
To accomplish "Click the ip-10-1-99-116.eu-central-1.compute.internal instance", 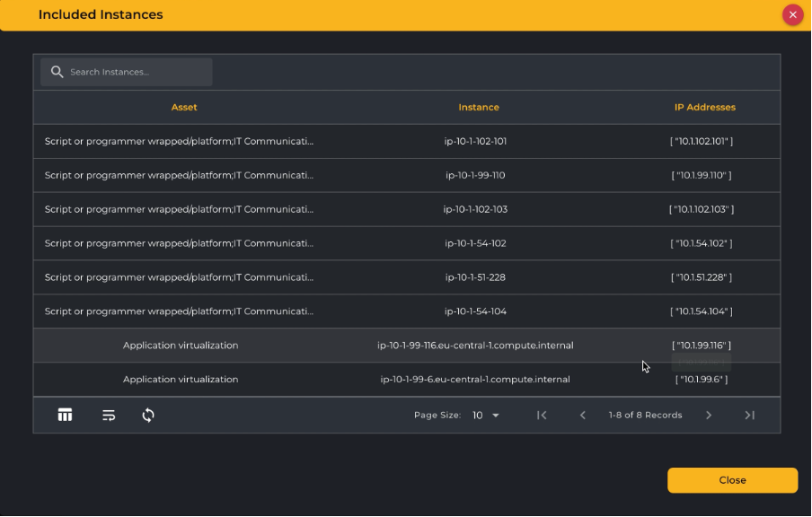I will (x=475, y=346).
